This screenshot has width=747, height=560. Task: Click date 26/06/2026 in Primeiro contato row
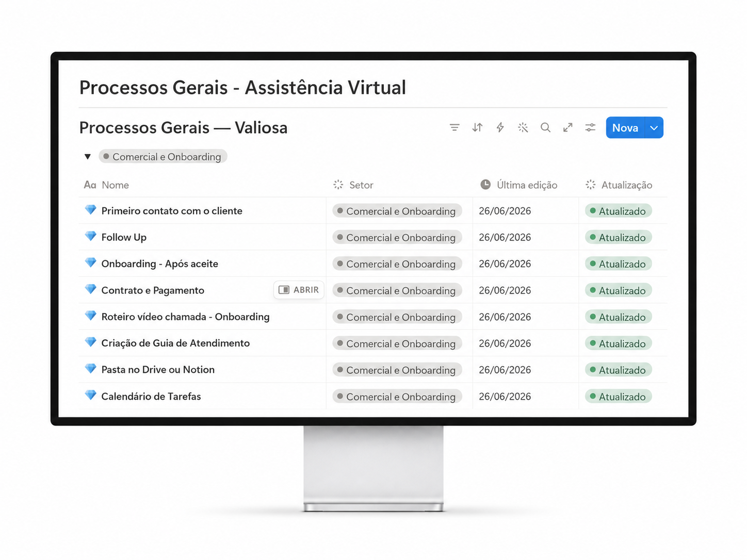(505, 211)
